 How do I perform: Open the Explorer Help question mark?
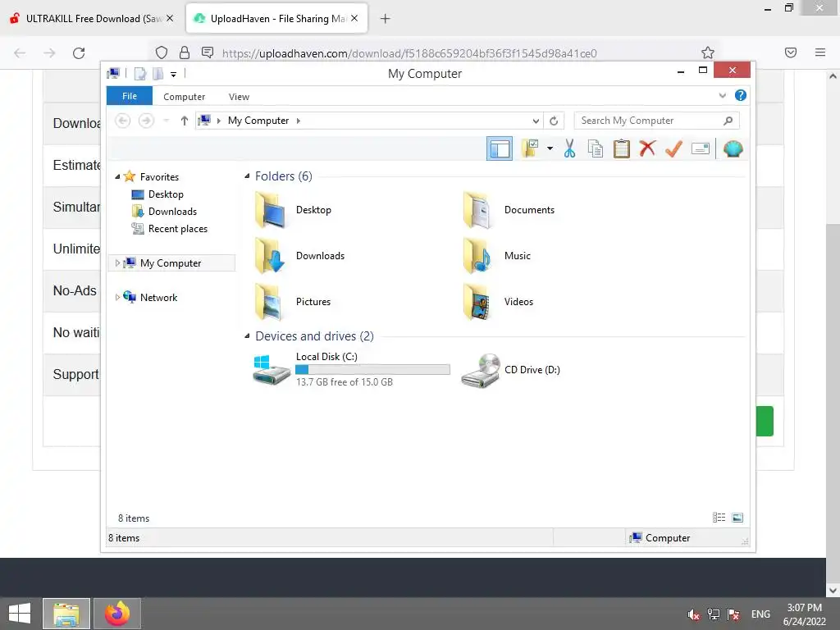741,95
